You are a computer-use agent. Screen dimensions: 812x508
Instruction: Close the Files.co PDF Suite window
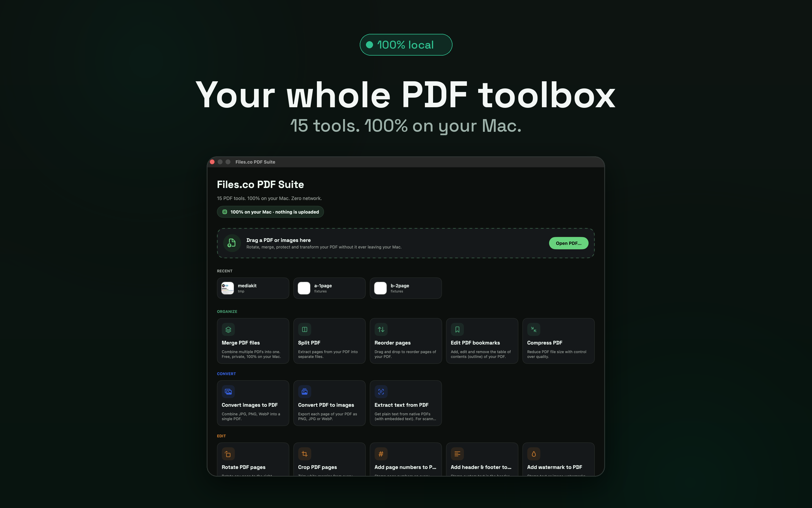pos(212,162)
